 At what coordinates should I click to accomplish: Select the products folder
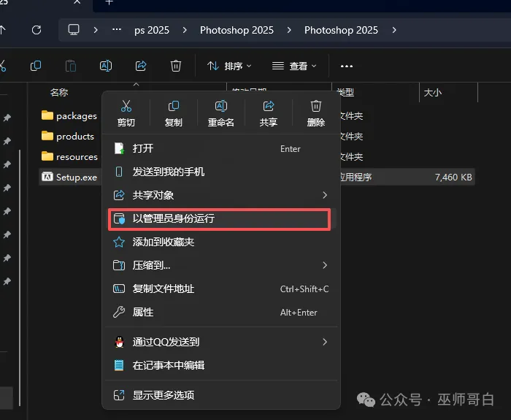pyautogui.click(x=68, y=137)
